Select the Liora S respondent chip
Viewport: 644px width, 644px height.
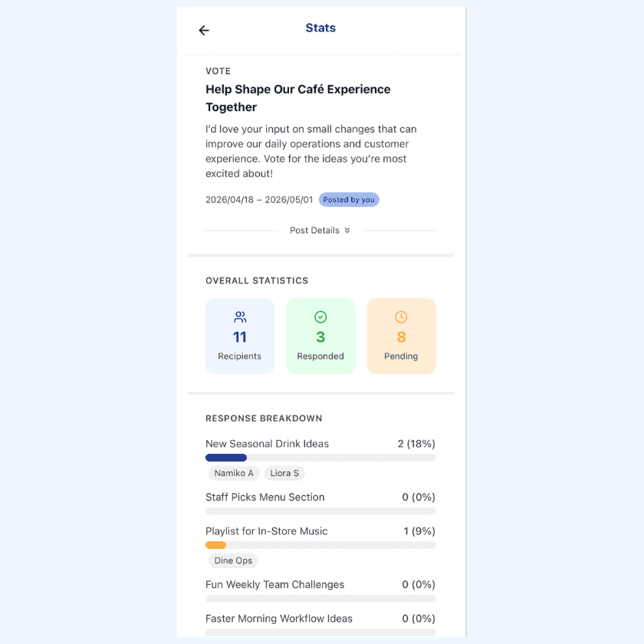pos(284,473)
